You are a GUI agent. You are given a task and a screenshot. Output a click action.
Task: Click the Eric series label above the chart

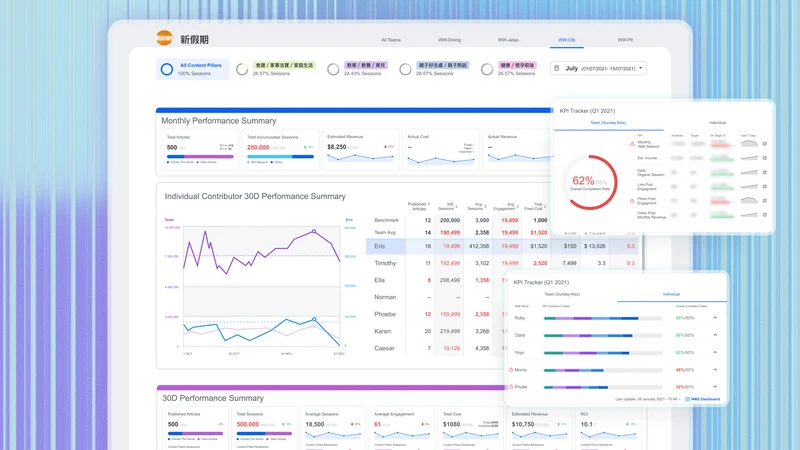[x=349, y=220]
